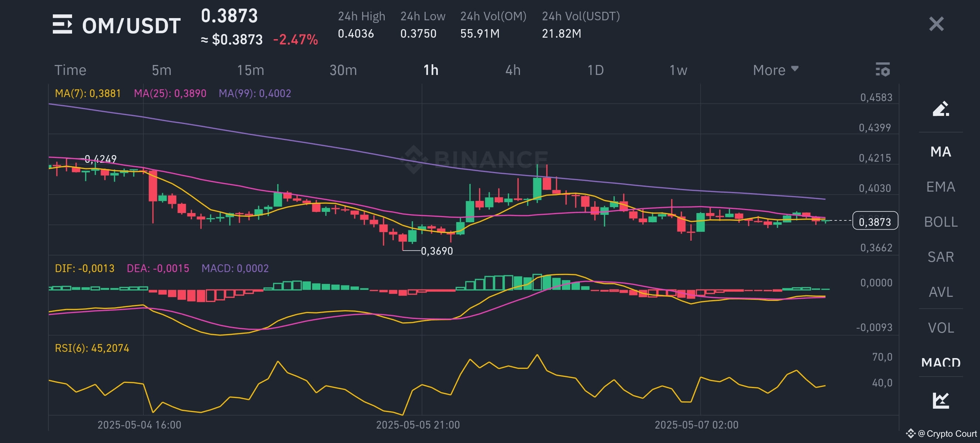Close the chart with the X icon

click(936, 24)
